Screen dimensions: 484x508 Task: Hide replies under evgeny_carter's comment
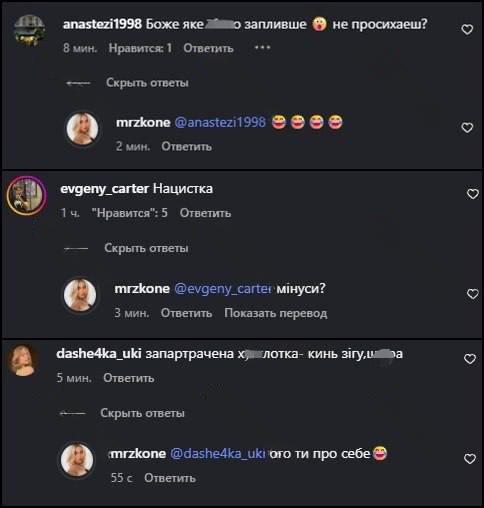pos(146,248)
